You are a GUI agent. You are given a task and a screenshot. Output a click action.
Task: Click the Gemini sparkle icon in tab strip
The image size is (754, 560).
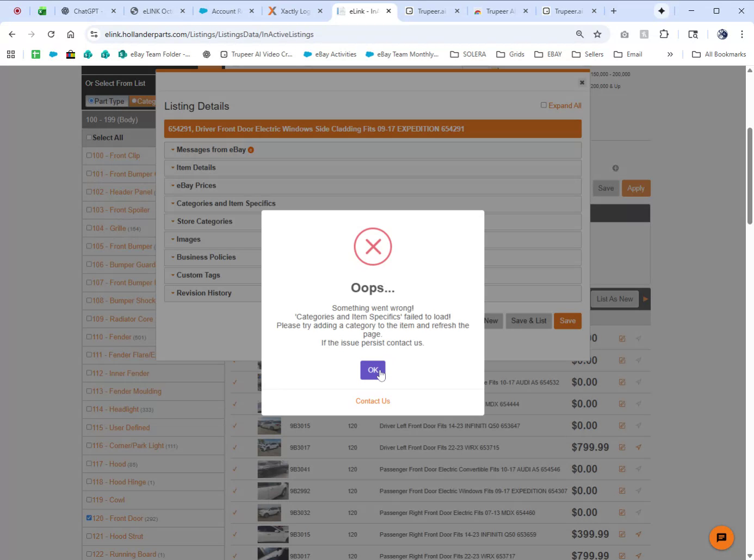coord(662,11)
